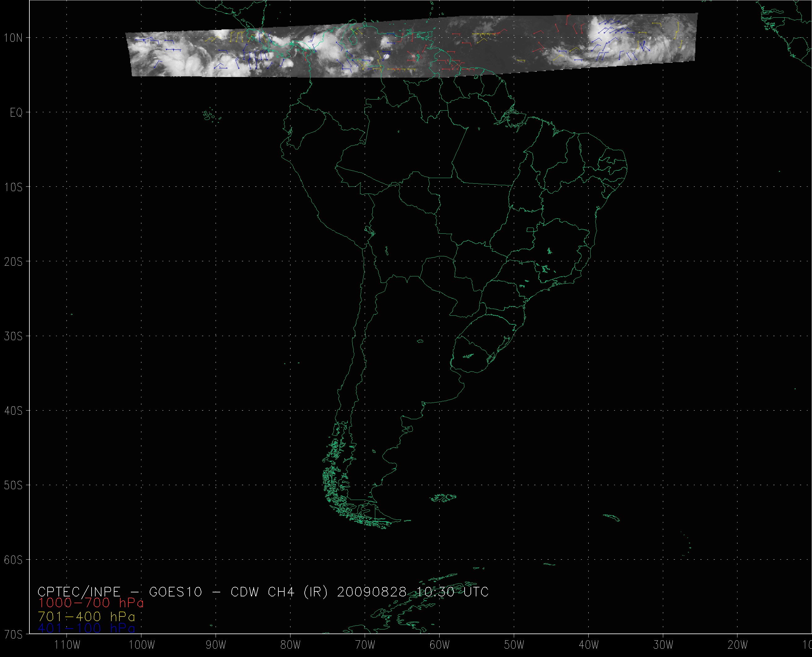The height and width of the screenshot is (657, 812).
Task: Click the 10N latitude axis label
Action: pyautogui.click(x=13, y=38)
